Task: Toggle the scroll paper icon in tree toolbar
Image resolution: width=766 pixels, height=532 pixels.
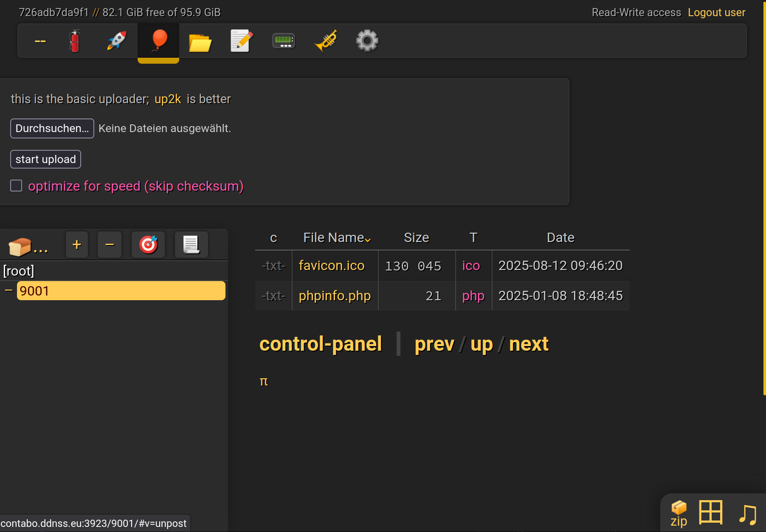Action: point(191,245)
